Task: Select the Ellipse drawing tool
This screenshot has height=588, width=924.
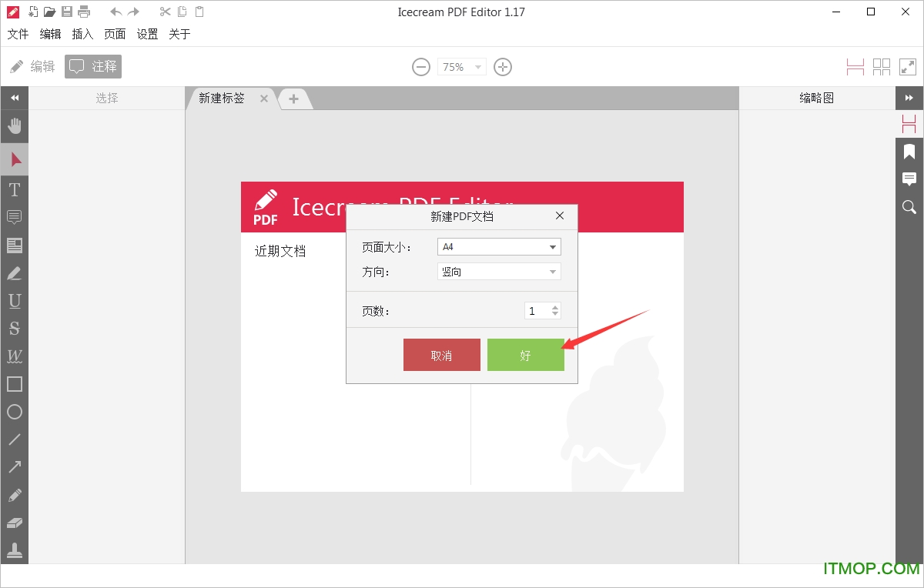Action: tap(15, 412)
